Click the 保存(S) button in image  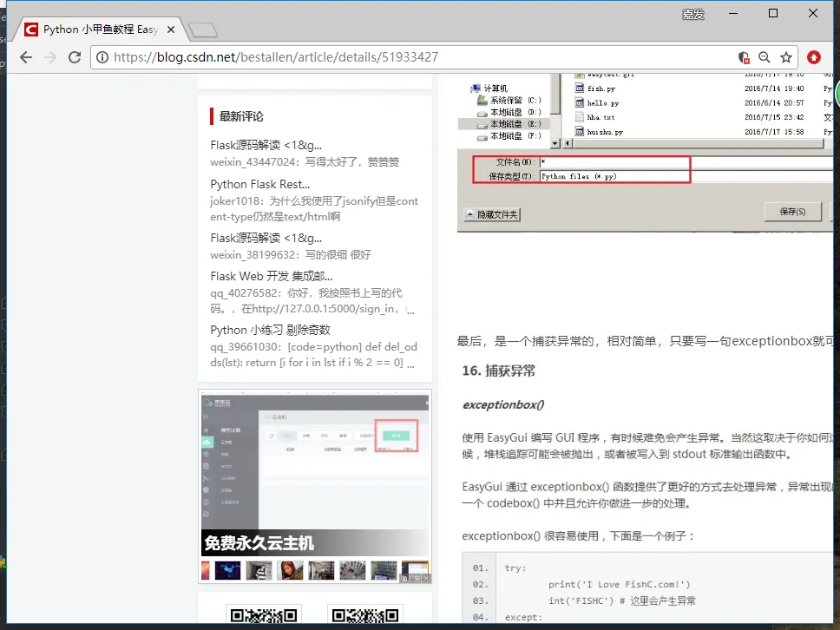(793, 212)
